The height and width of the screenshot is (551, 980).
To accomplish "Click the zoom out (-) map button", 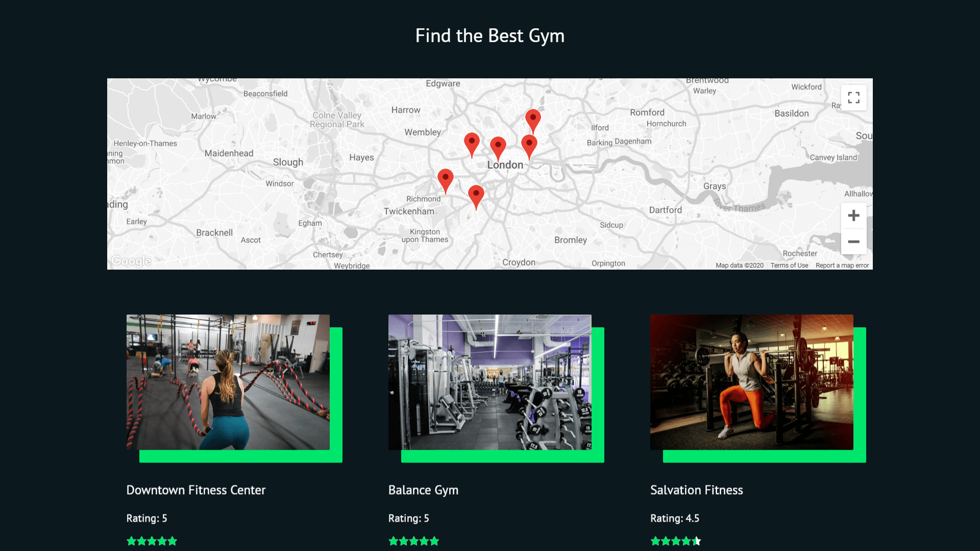I will (x=853, y=241).
